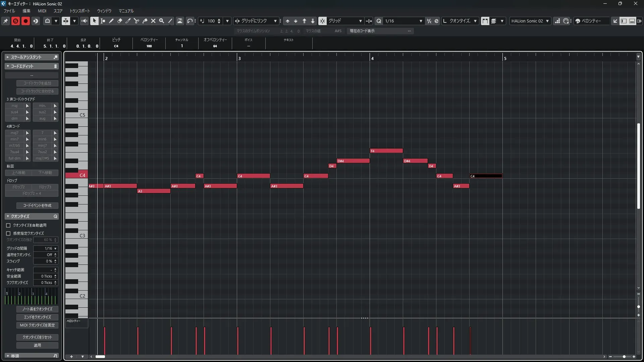Toggle the snap on/off button
644x362 pixels.
322,21
